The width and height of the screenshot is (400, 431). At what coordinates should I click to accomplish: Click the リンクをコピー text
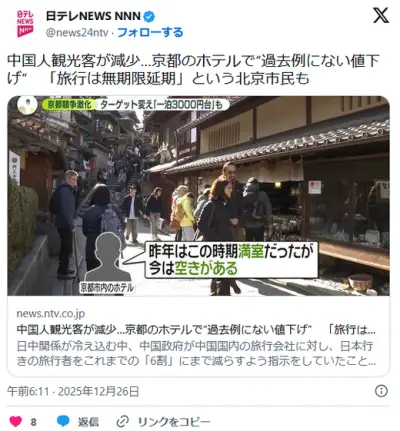click(174, 422)
